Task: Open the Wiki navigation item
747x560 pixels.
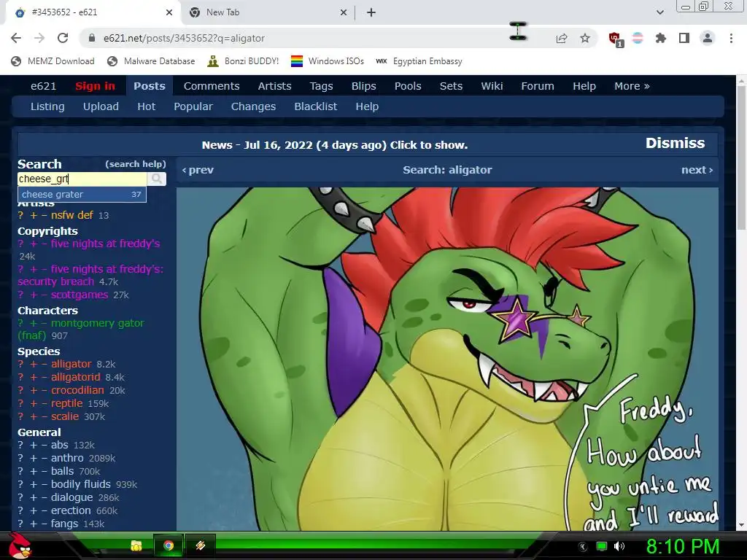Action: 492,86
